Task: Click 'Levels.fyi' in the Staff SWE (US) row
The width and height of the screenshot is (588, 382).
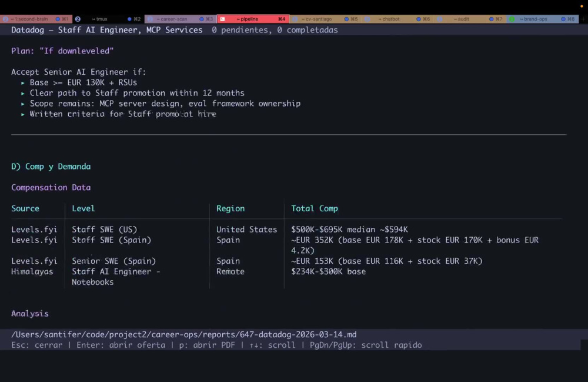Action: [34, 230]
